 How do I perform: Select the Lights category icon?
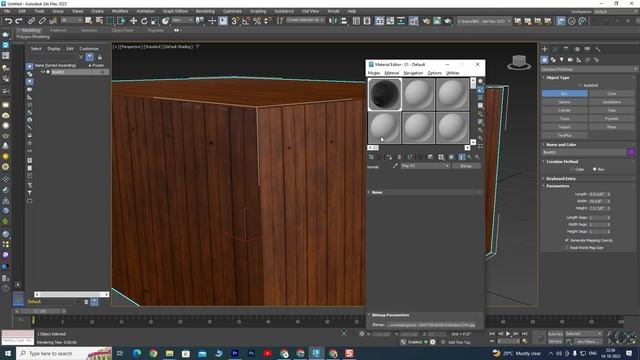click(562, 60)
